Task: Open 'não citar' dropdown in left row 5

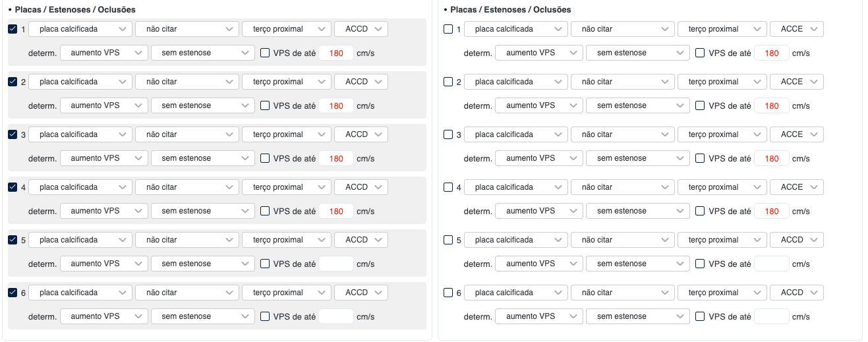Action: [187, 240]
